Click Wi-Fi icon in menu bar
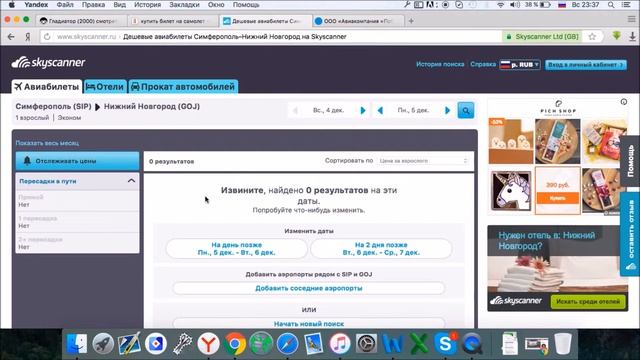This screenshot has width=640, height=360. (500, 5)
